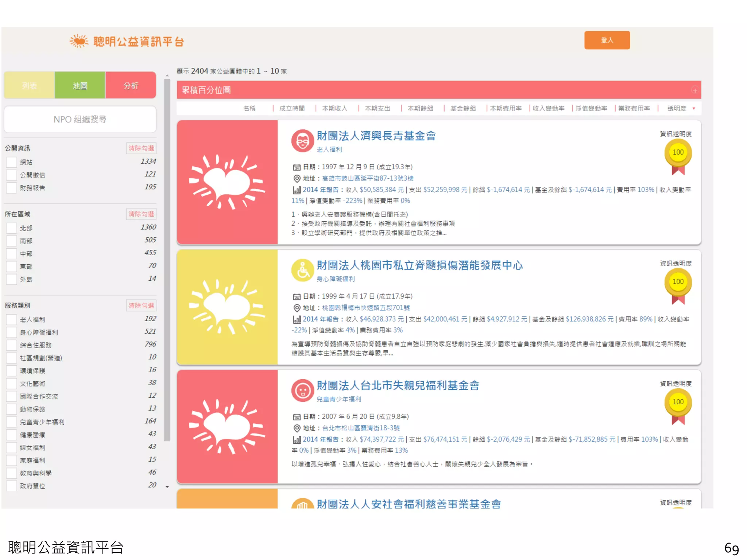
Task: Click 清除勾選 for 服務類別
Action: [x=141, y=306]
